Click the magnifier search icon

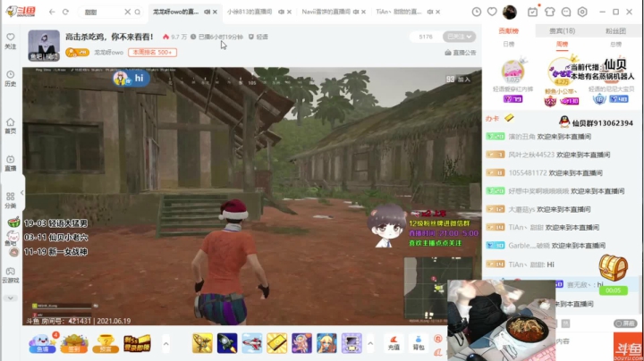click(138, 12)
